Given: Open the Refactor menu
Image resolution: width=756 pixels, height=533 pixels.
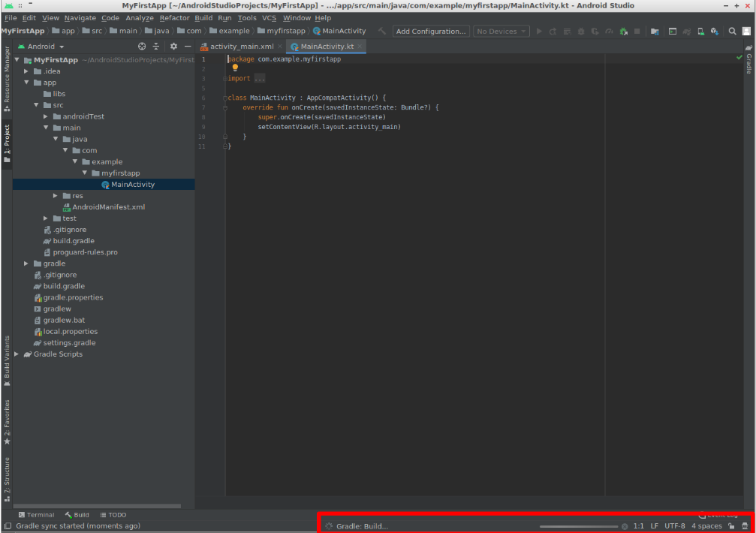Looking at the screenshot, I should tap(174, 18).
